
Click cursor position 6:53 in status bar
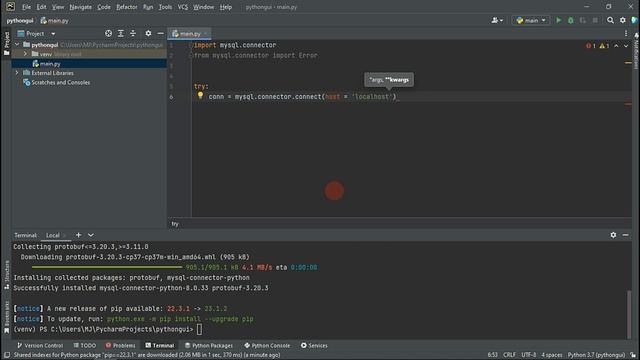click(493, 355)
